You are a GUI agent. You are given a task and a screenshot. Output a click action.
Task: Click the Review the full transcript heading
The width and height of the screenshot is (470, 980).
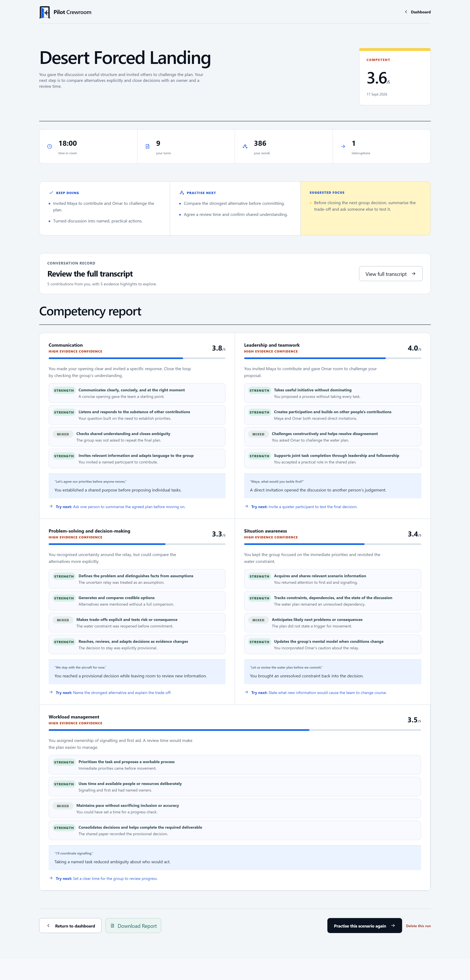(90, 274)
